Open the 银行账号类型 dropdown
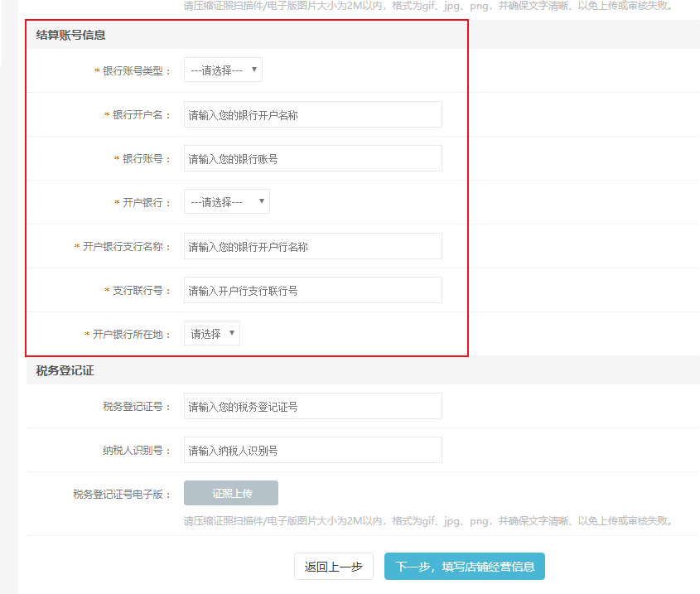Image resolution: width=700 pixels, height=594 pixels. (x=223, y=70)
